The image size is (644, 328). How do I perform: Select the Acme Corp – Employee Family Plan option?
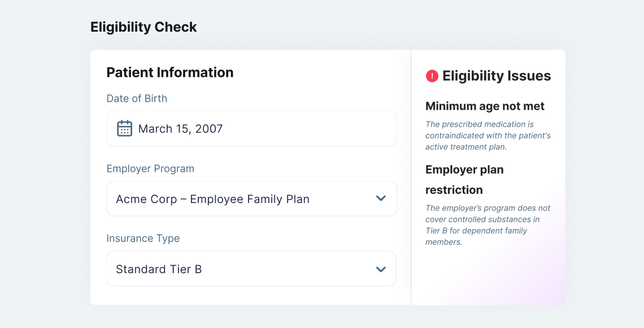point(212,198)
